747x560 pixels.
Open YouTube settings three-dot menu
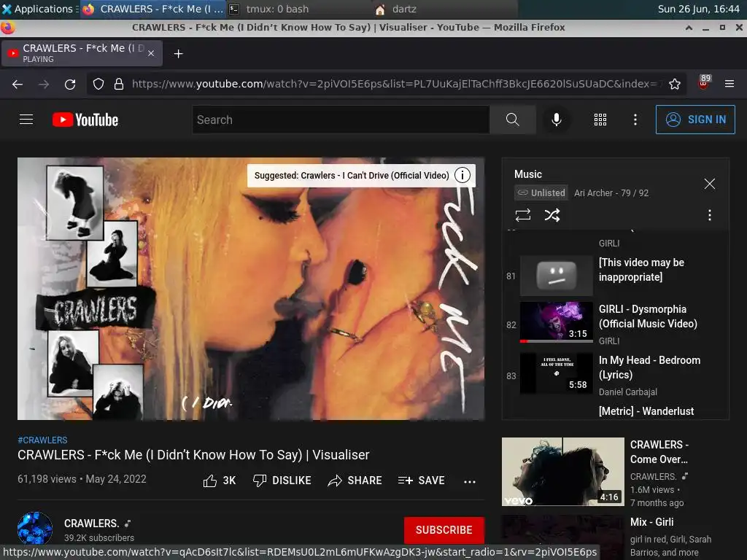pyautogui.click(x=635, y=120)
